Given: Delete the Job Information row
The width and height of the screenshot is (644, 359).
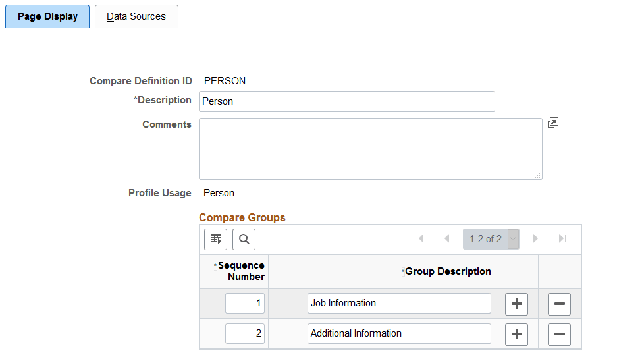Looking at the screenshot, I should pos(559,304).
